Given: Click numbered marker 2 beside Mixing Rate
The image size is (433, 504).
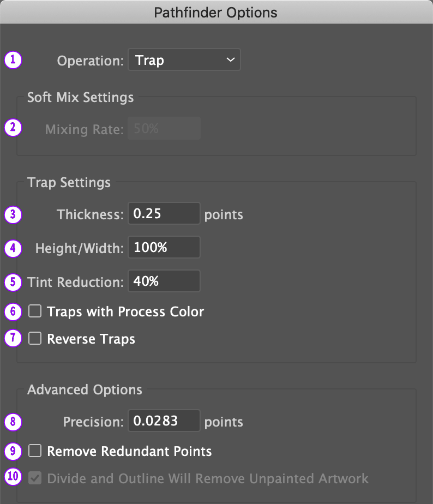Looking at the screenshot, I should pos(13,128).
